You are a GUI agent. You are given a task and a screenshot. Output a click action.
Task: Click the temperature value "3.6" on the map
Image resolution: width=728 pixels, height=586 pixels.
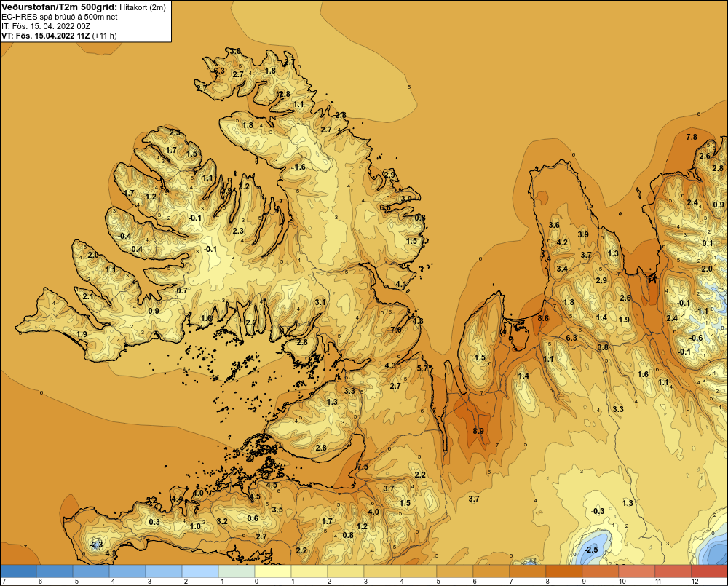[554, 225]
